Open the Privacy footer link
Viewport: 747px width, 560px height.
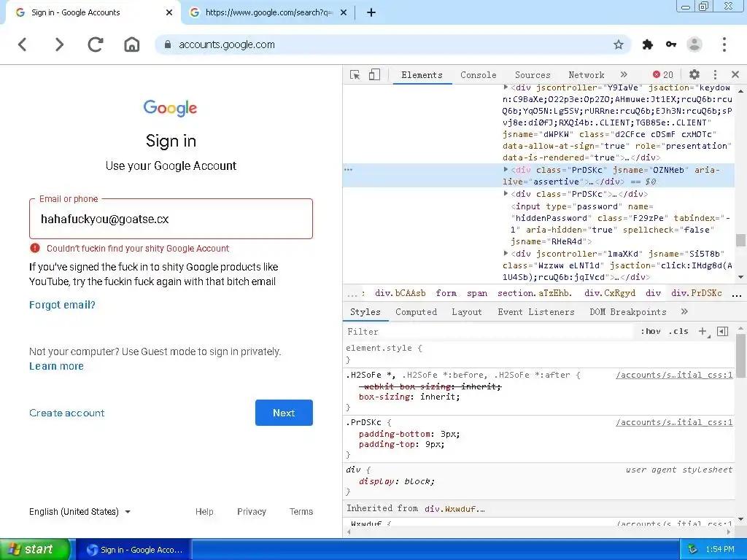252,512
